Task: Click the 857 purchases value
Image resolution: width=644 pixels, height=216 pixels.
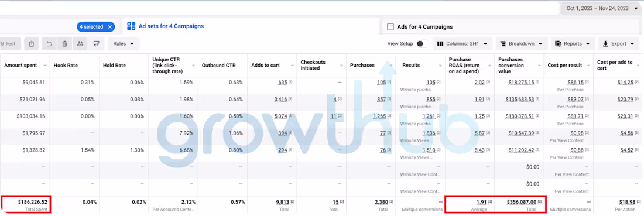Action: [x=382, y=99]
